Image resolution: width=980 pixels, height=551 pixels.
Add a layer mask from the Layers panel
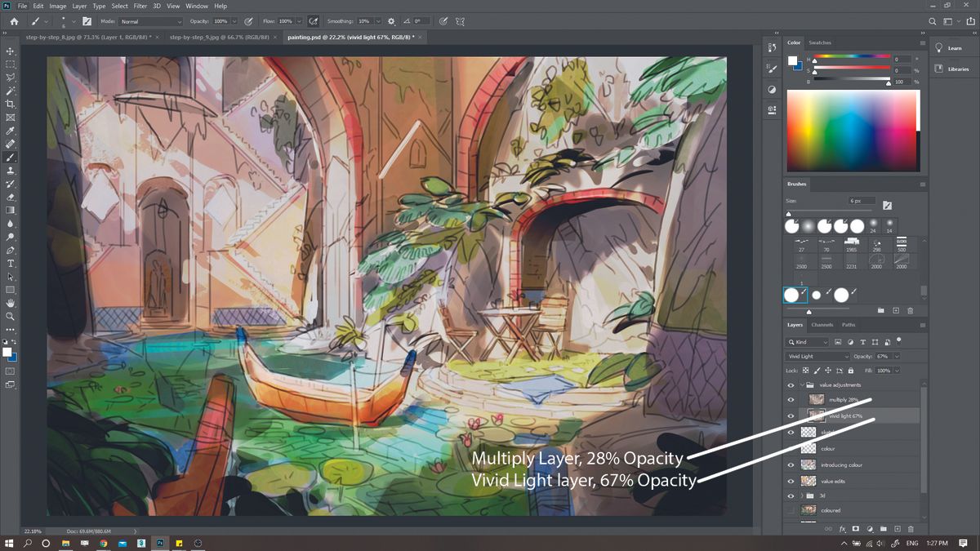[x=856, y=528]
